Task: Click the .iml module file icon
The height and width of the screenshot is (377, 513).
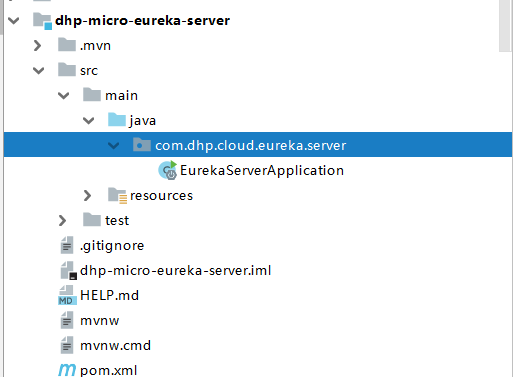Action: 68,270
